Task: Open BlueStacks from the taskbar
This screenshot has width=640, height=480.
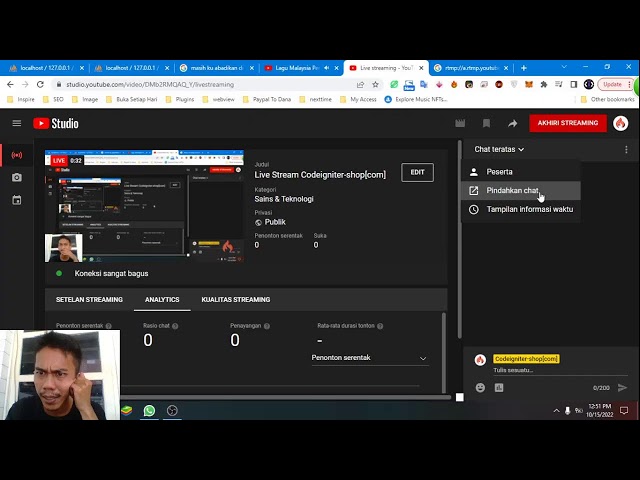Action: [127, 410]
